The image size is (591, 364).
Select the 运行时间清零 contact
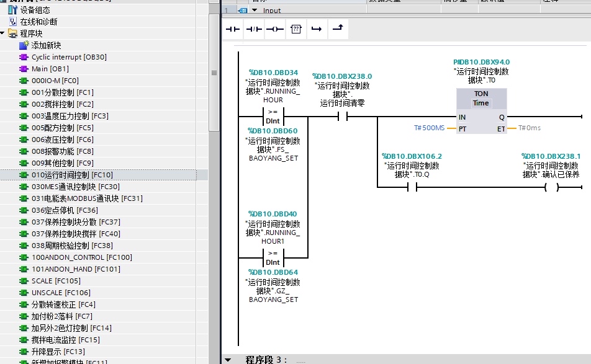[x=343, y=117]
